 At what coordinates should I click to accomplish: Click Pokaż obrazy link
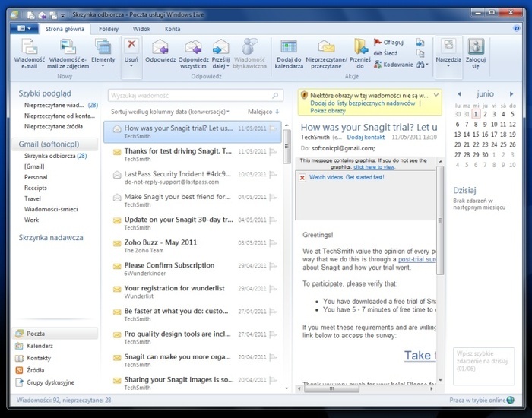coord(328,111)
